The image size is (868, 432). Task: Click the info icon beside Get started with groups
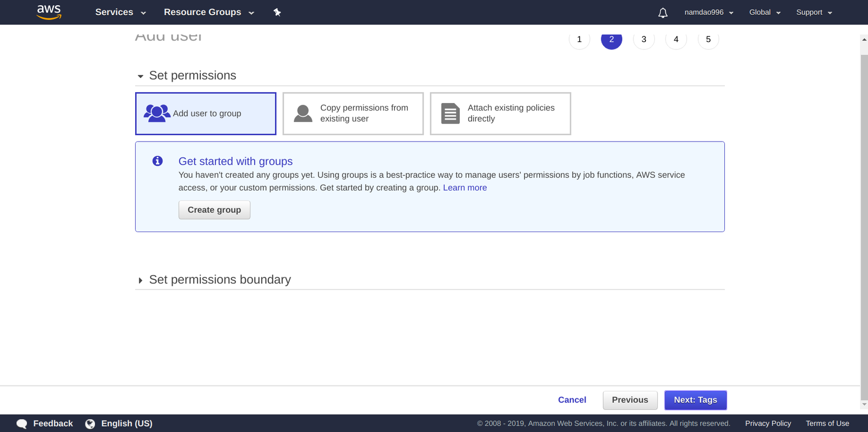[157, 161]
